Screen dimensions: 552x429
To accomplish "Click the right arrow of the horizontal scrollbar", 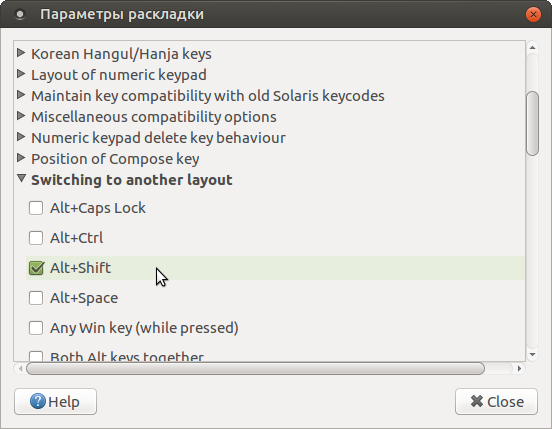I will [519, 368].
